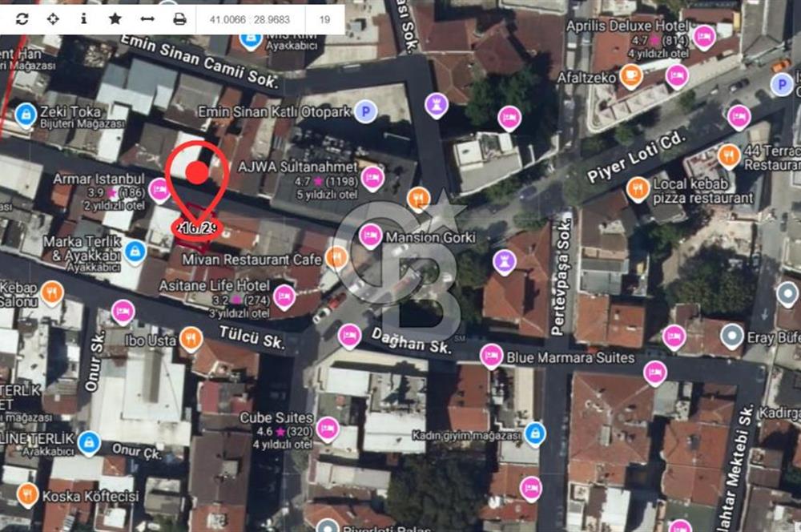Viewport: 801px width, 532px height.
Task: Click the Emin Sinan Katlı Otopark parking icon
Action: click(366, 111)
